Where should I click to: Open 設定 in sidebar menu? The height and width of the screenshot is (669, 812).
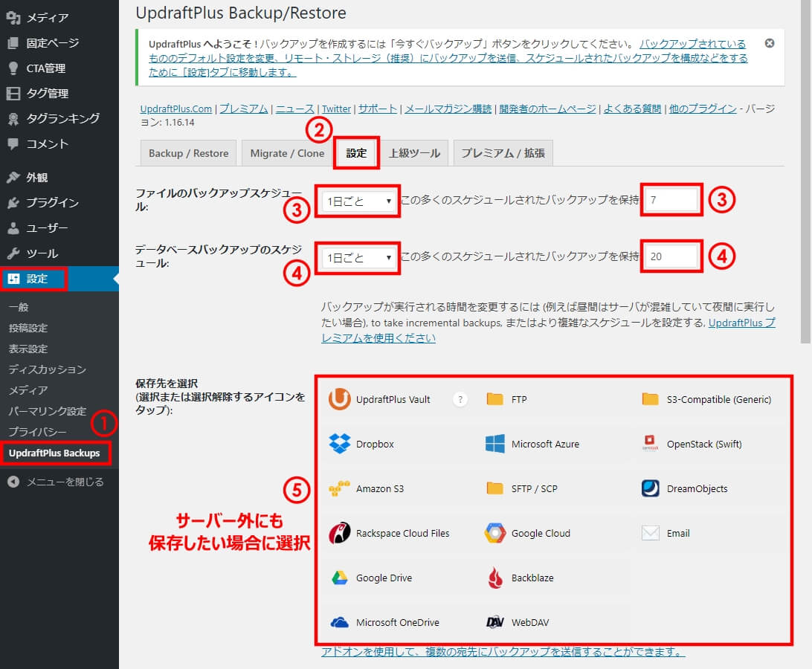click(59, 279)
